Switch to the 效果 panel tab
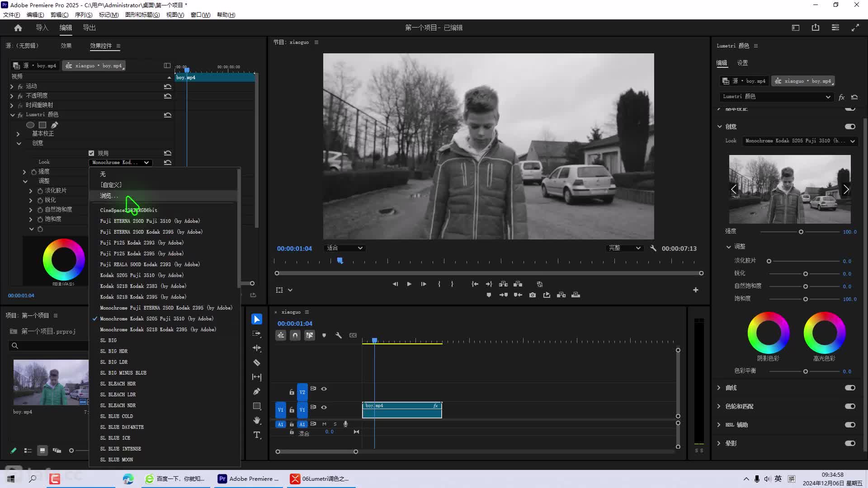The width and height of the screenshot is (868, 488). (x=66, y=46)
